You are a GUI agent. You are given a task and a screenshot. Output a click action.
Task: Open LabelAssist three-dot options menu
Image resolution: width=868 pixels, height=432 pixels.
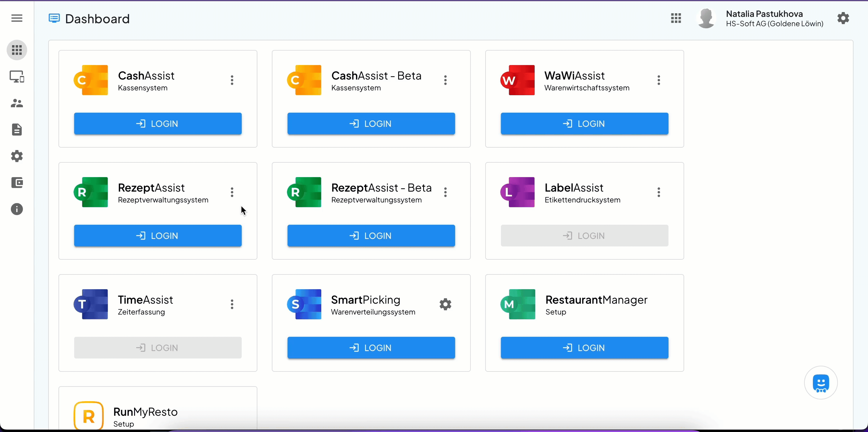click(x=659, y=192)
